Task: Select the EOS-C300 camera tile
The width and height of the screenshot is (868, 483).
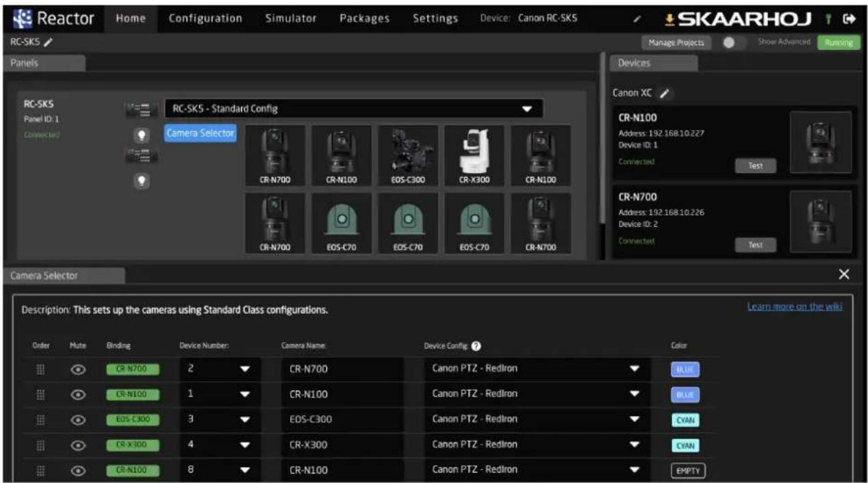Action: pyautogui.click(x=408, y=155)
